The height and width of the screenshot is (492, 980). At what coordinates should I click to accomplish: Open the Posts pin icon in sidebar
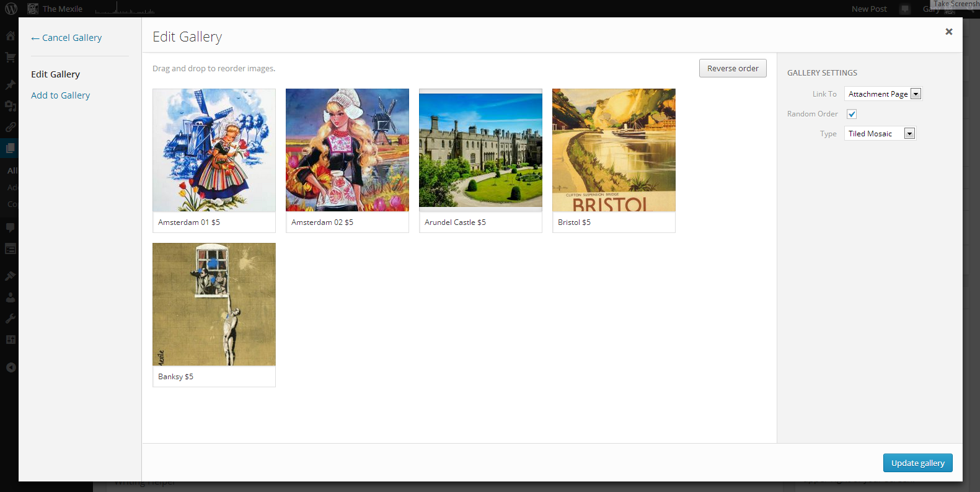11,85
